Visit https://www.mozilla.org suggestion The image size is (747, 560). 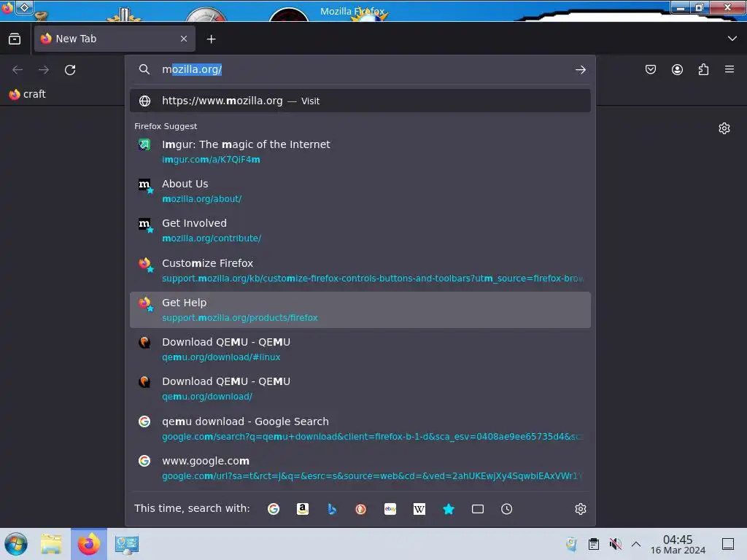coord(360,101)
